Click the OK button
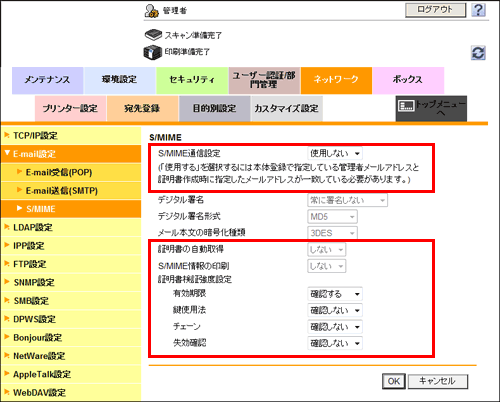 point(394,381)
